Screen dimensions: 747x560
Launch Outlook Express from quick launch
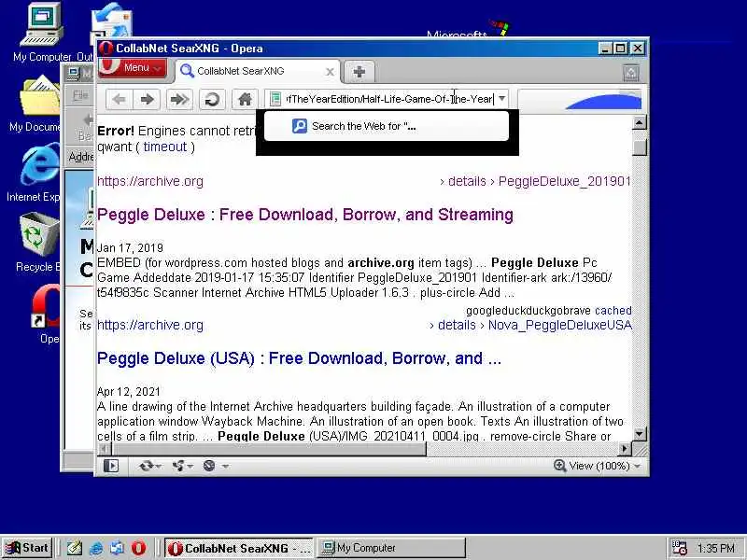pos(118,548)
